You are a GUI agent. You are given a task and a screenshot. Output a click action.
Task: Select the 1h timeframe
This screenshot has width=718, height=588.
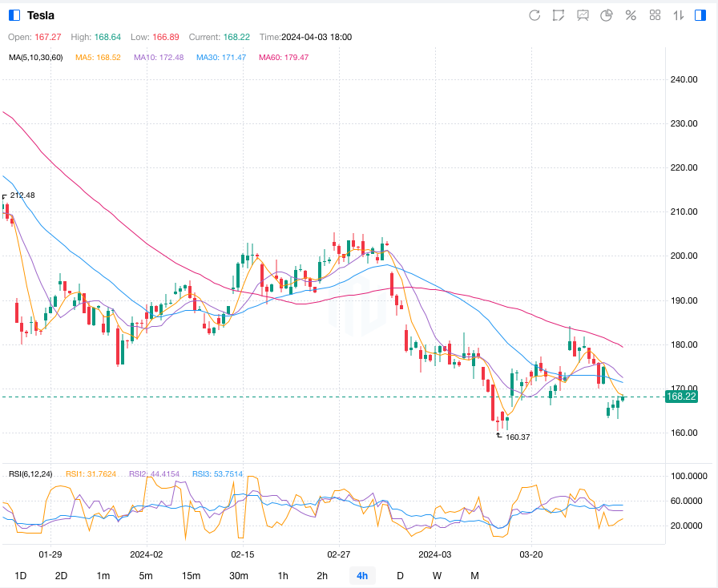[283, 575]
